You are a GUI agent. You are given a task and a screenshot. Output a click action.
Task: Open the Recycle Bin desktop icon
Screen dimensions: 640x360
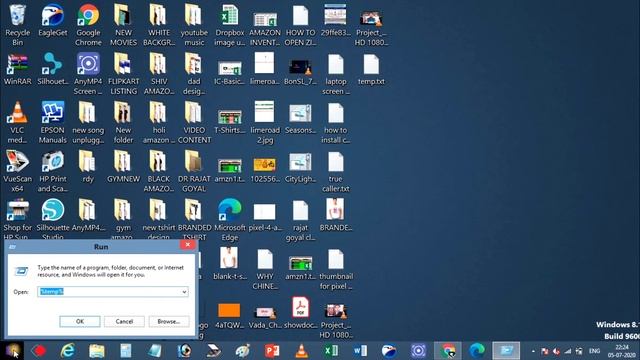click(x=18, y=24)
